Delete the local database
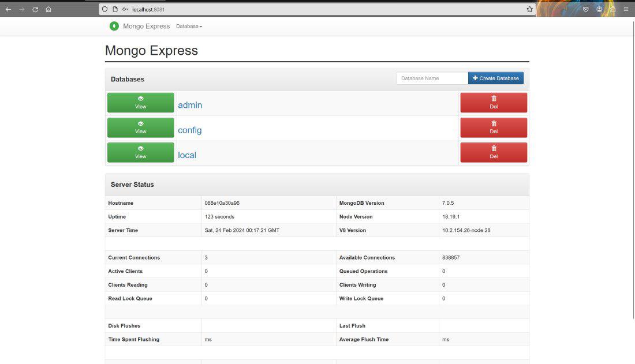The height and width of the screenshot is (364, 635). tap(494, 152)
